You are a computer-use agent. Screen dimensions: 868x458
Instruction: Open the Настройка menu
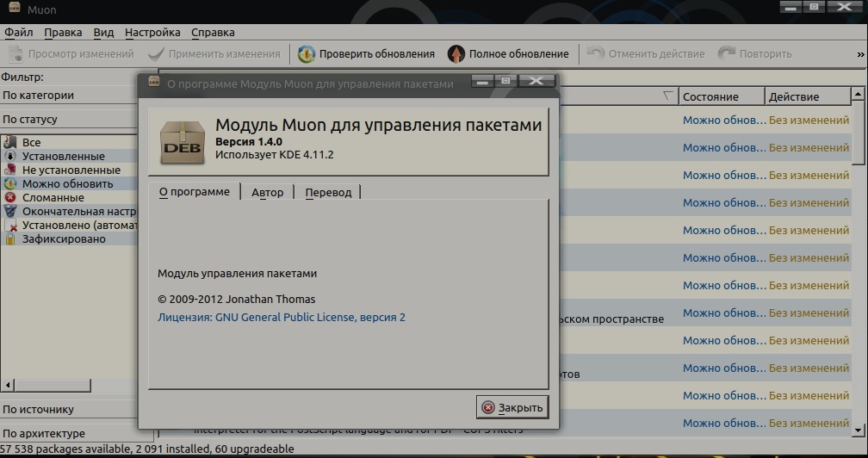coord(152,32)
